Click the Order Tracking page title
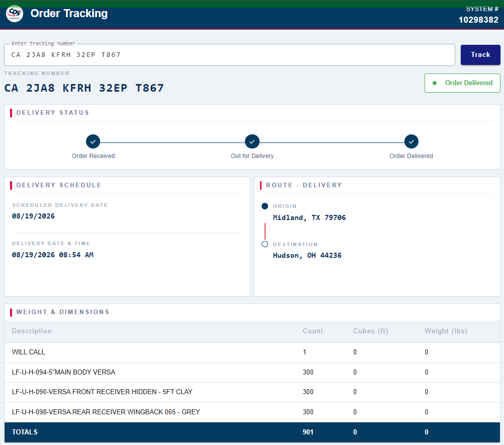The image size is (504, 445). point(69,14)
